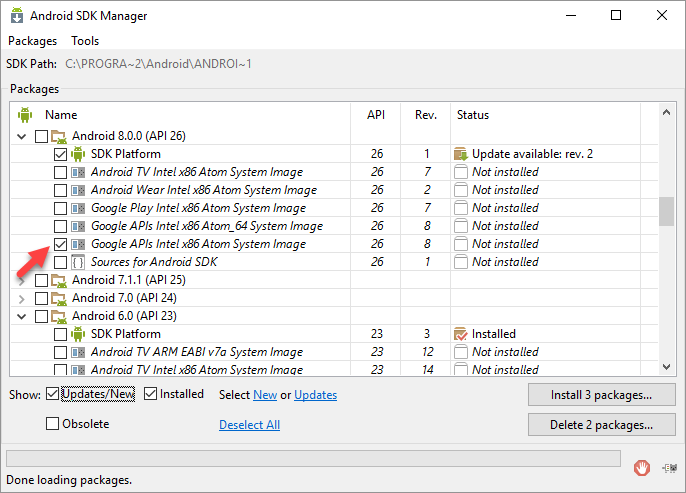Image resolution: width=686 pixels, height=493 pixels.
Task: Check the Android 6.0 (API 23) checkbox
Action: (41, 316)
